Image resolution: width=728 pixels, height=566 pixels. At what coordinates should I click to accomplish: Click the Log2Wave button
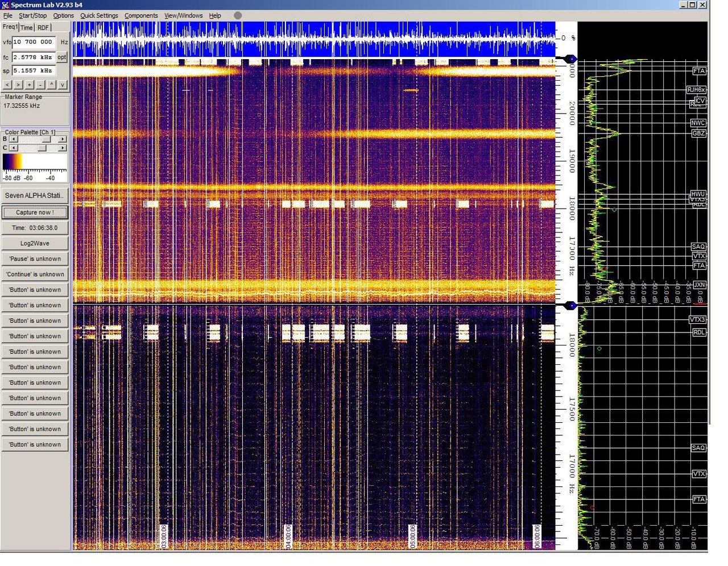tap(35, 243)
